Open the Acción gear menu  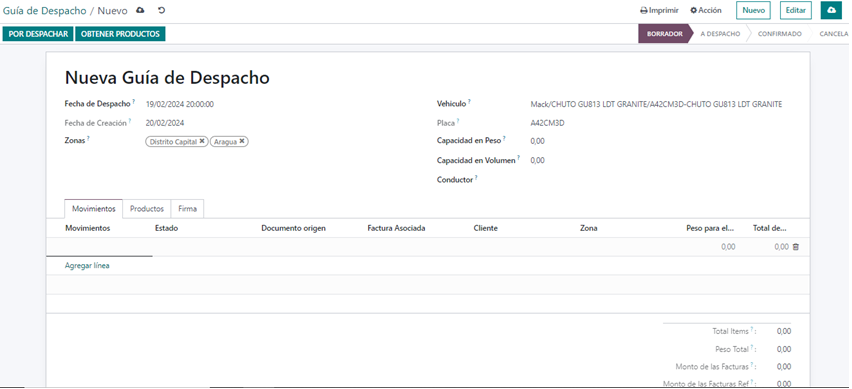point(706,10)
